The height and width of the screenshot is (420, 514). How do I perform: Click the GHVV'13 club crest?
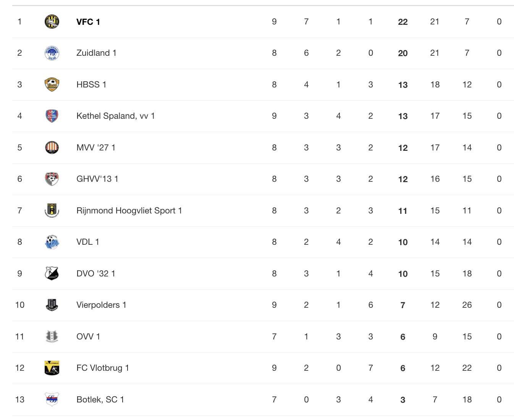[52, 179]
